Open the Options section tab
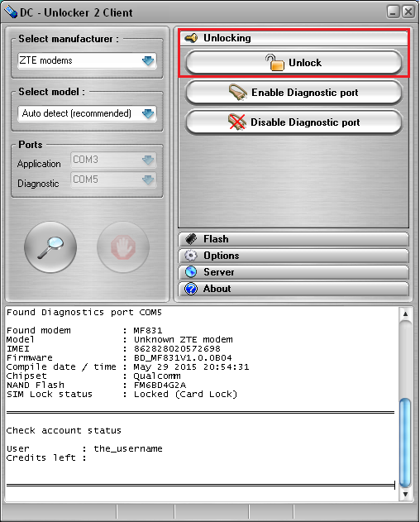Viewport: 420px width, 522px height. coord(294,256)
